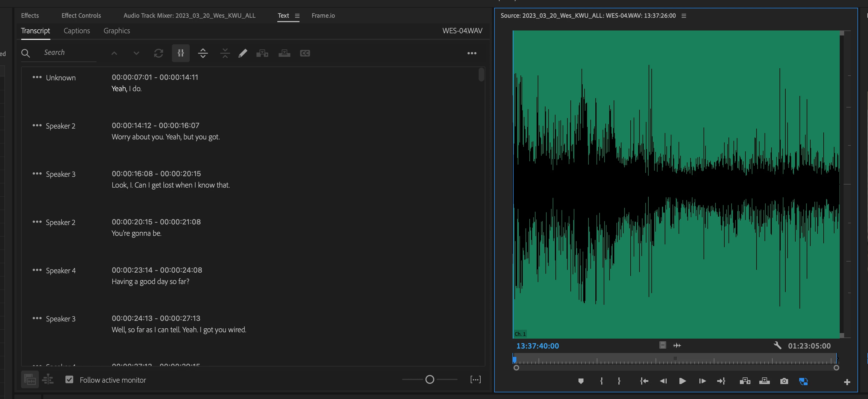868x399 pixels.
Task: Click the pencil edit transcript icon
Action: tap(243, 53)
